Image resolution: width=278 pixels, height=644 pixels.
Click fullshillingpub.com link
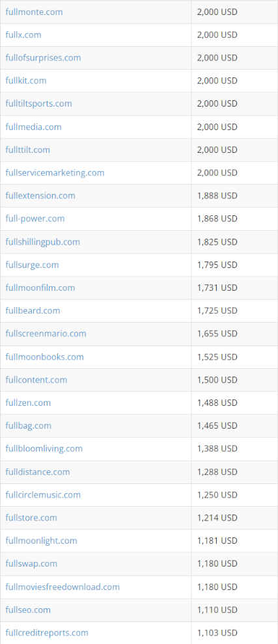[x=43, y=242]
